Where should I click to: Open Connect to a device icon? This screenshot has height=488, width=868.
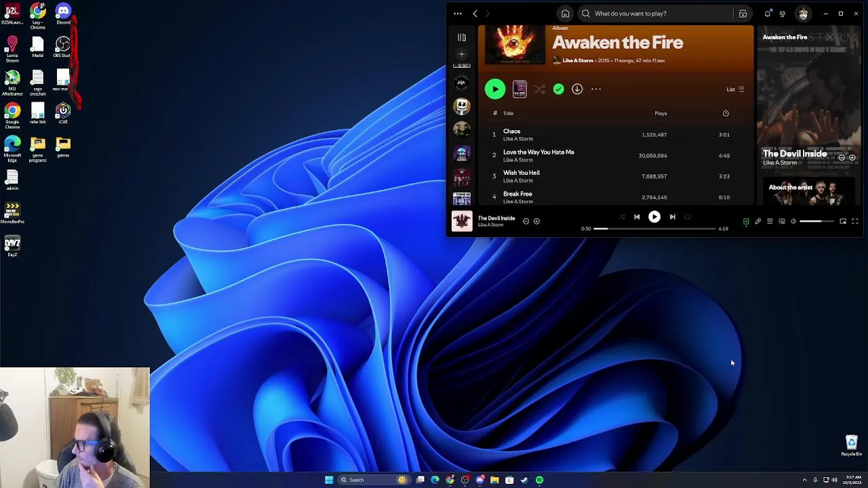click(x=782, y=221)
